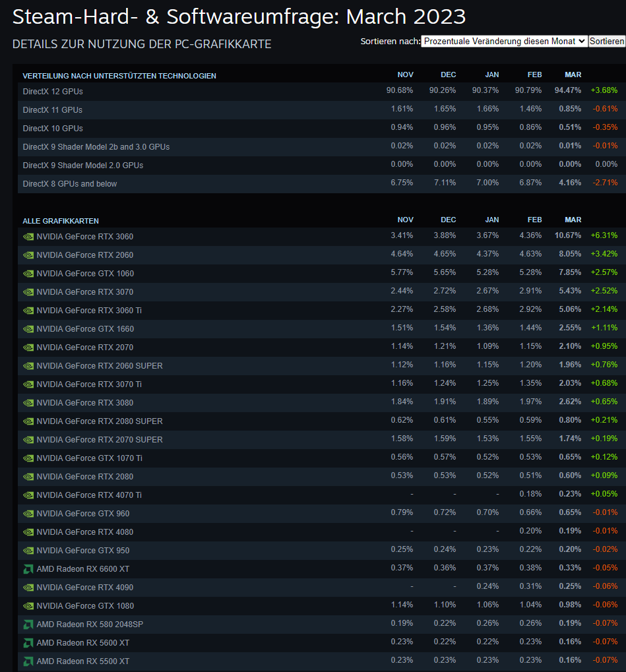The width and height of the screenshot is (626, 672).
Task: Open the 'Sortieren nach' dropdown
Action: (x=504, y=41)
